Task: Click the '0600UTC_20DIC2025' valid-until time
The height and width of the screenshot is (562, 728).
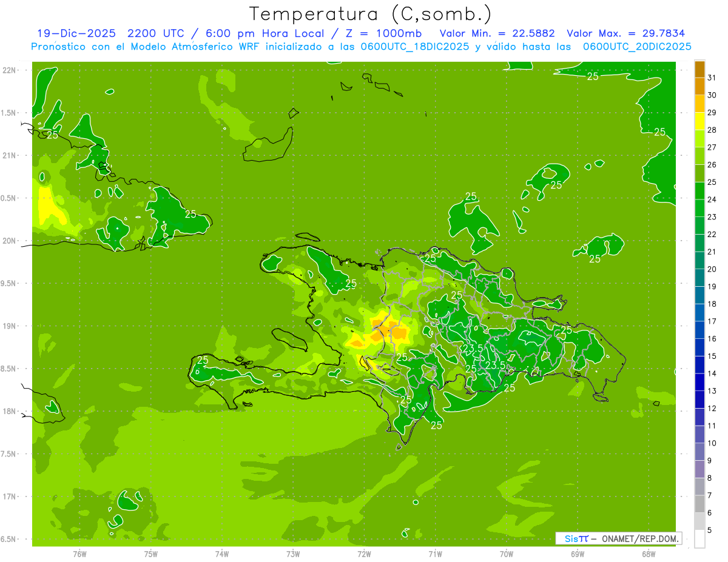Action: [x=637, y=47]
